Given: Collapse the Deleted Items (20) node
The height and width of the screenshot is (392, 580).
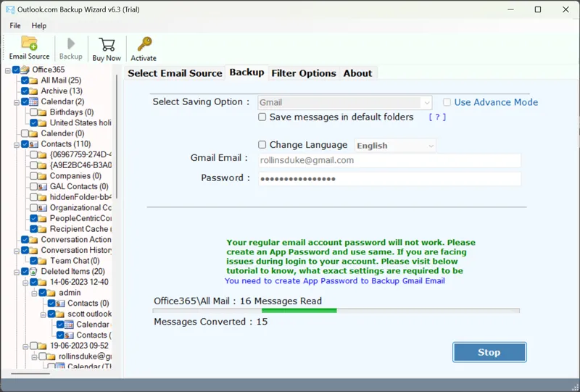Looking at the screenshot, I should pos(16,272).
